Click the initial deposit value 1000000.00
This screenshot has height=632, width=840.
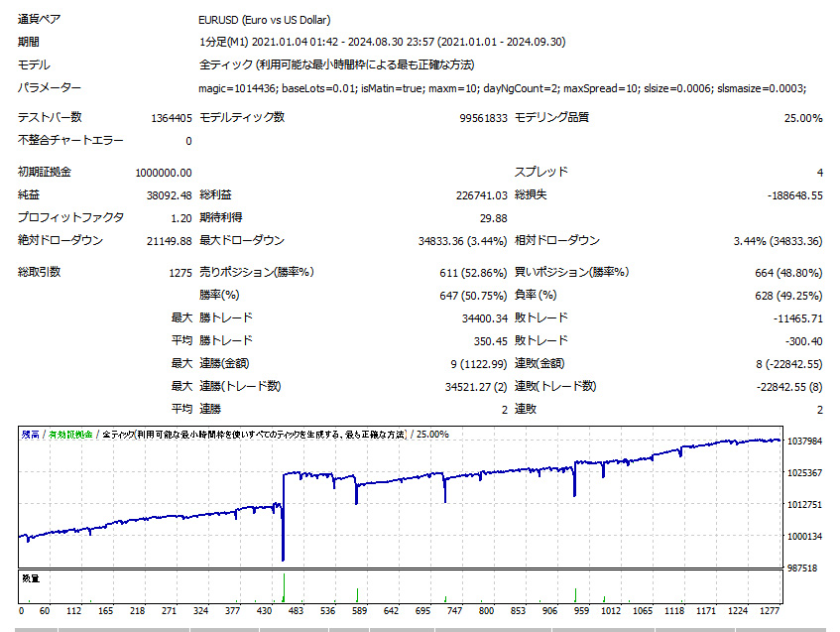pos(164,173)
